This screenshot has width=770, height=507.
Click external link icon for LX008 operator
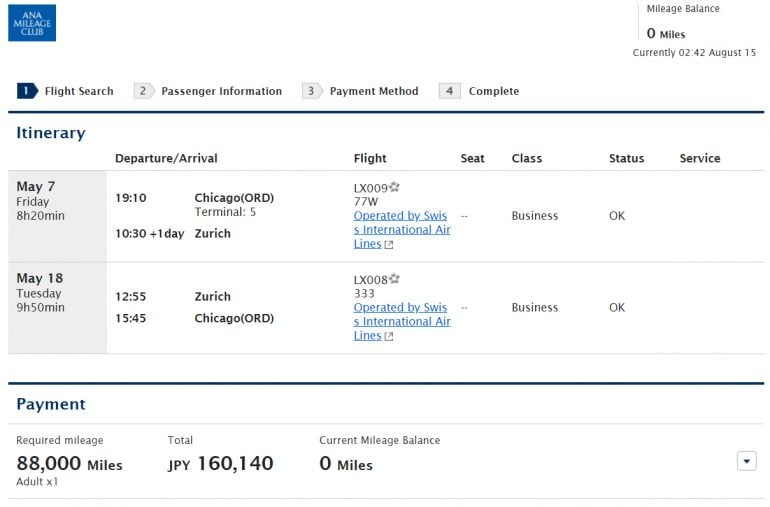pos(389,337)
